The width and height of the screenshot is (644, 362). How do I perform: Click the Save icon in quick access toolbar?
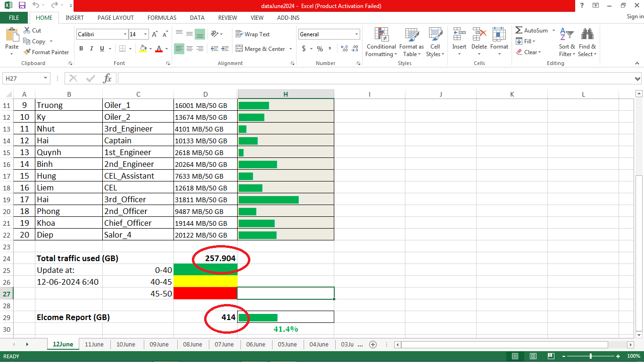click(x=22, y=6)
